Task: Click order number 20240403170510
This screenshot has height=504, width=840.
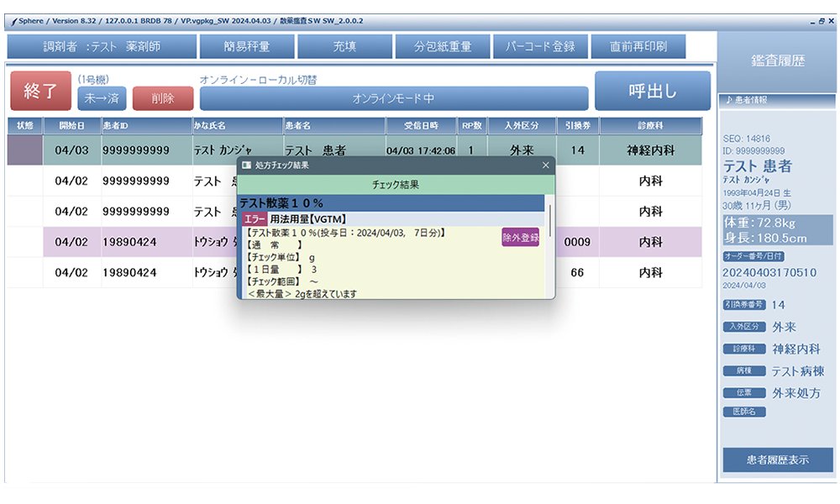Action: click(x=769, y=273)
